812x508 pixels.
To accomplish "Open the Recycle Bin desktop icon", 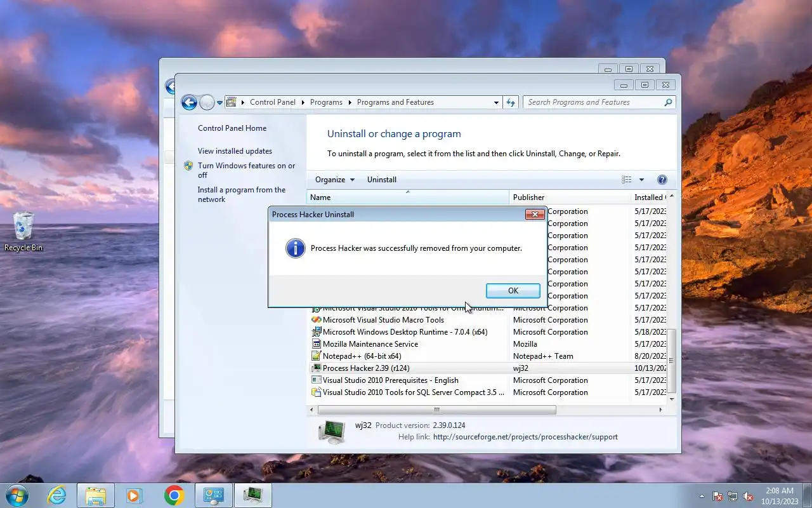I will 23,232.
